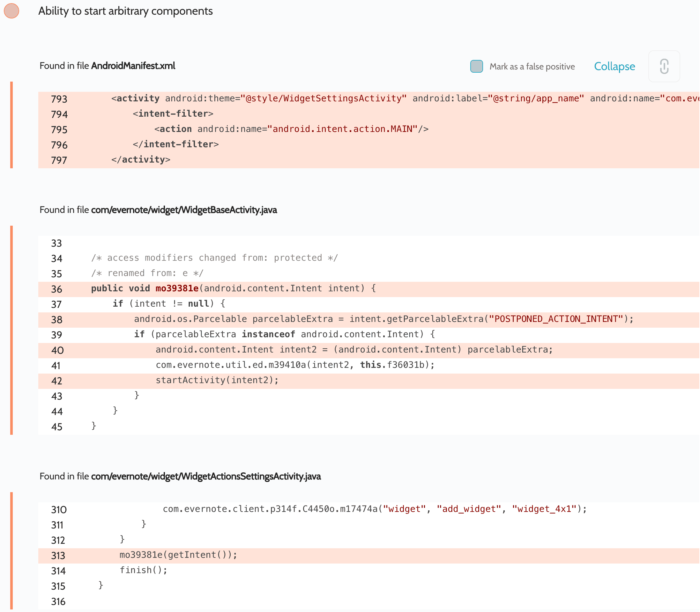Image resolution: width=700 pixels, height=612 pixels.
Task: Click the WidgetActionsSettingsActivity.java file path
Action: tap(206, 476)
